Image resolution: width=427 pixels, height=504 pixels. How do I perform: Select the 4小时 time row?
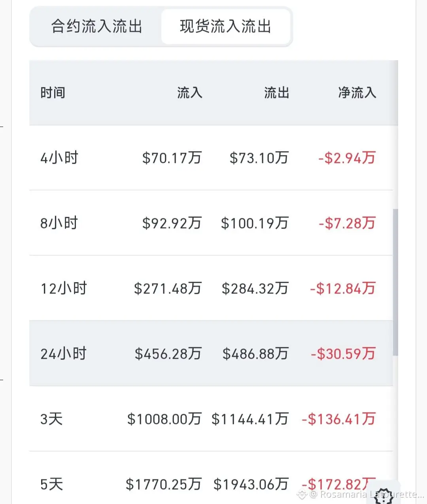pos(59,158)
